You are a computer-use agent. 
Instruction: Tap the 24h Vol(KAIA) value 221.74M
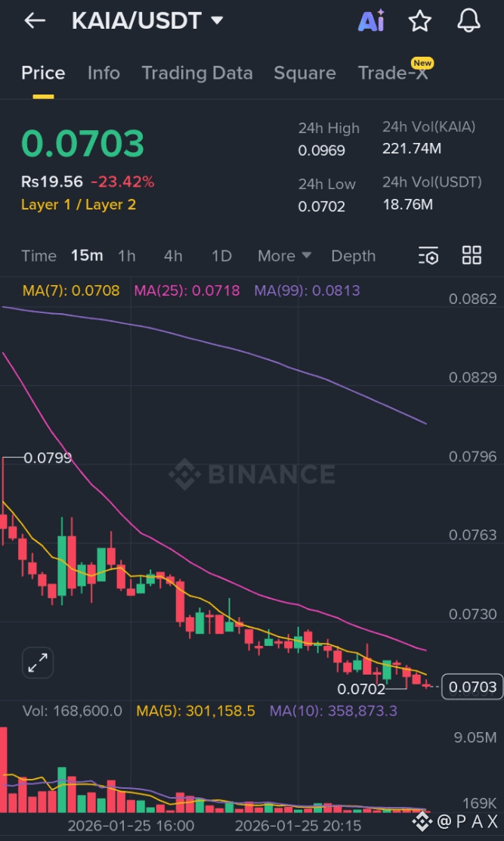[412, 148]
